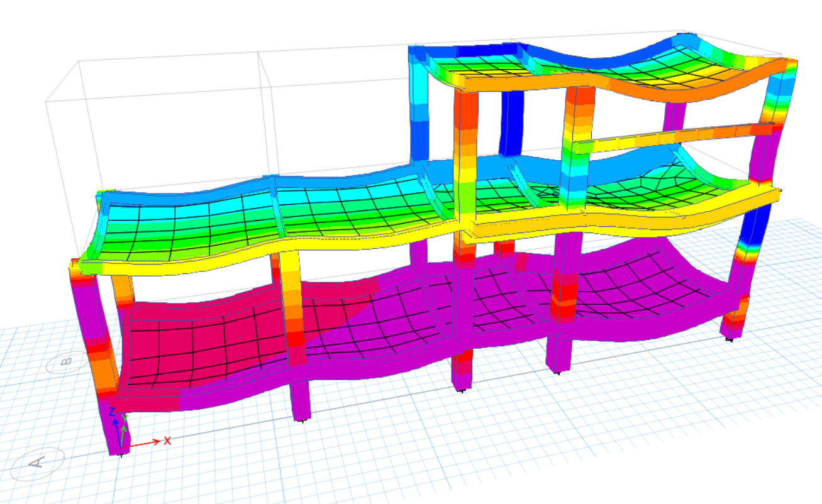Click the red X axis label
This screenshot has width=822, height=504.
click(x=167, y=441)
